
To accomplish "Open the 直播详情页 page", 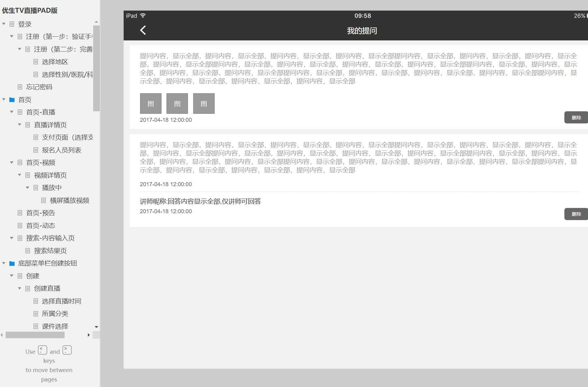I will pos(50,125).
